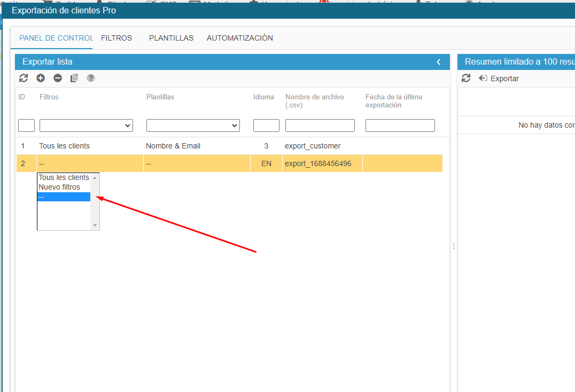575x392 pixels.
Task: Go to the AUTOMATIZACIÓN tab
Action: (239, 38)
